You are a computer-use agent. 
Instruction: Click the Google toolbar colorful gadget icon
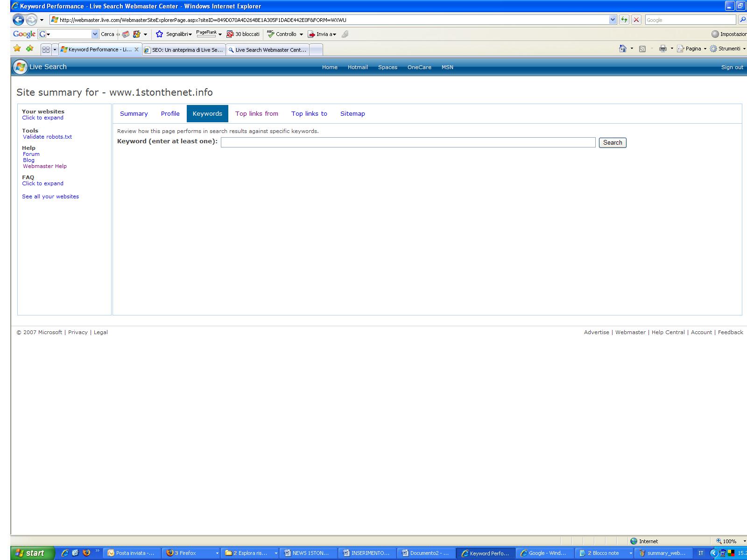[x=137, y=34]
